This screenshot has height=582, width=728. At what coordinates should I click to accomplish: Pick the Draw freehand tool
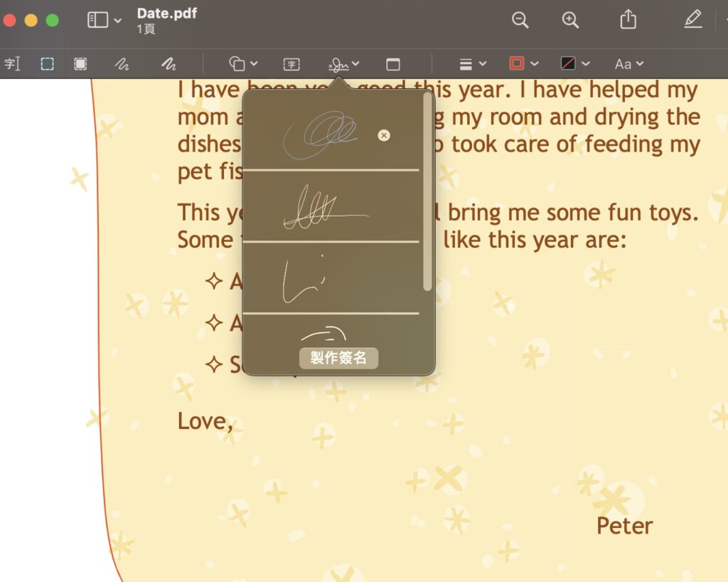click(168, 64)
